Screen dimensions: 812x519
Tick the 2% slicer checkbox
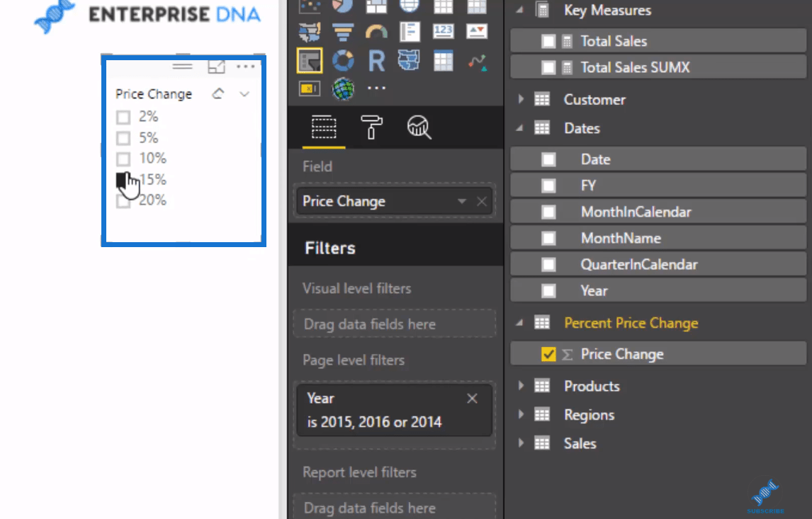pyautogui.click(x=123, y=118)
